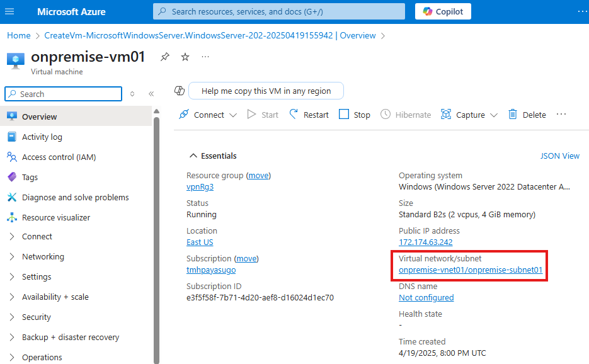
Task: Click the Connect plug icon in toolbar
Action: (x=184, y=114)
